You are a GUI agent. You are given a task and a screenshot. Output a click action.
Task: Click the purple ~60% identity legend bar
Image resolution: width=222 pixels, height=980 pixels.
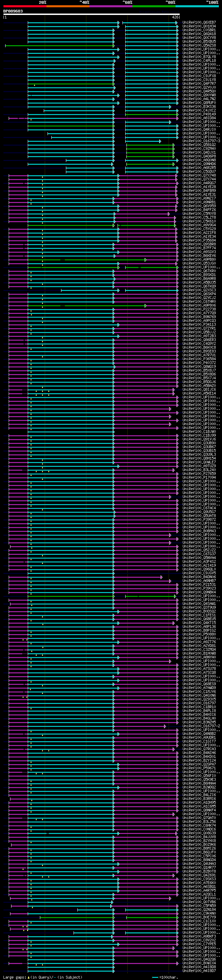pyautogui.click(x=111, y=6)
